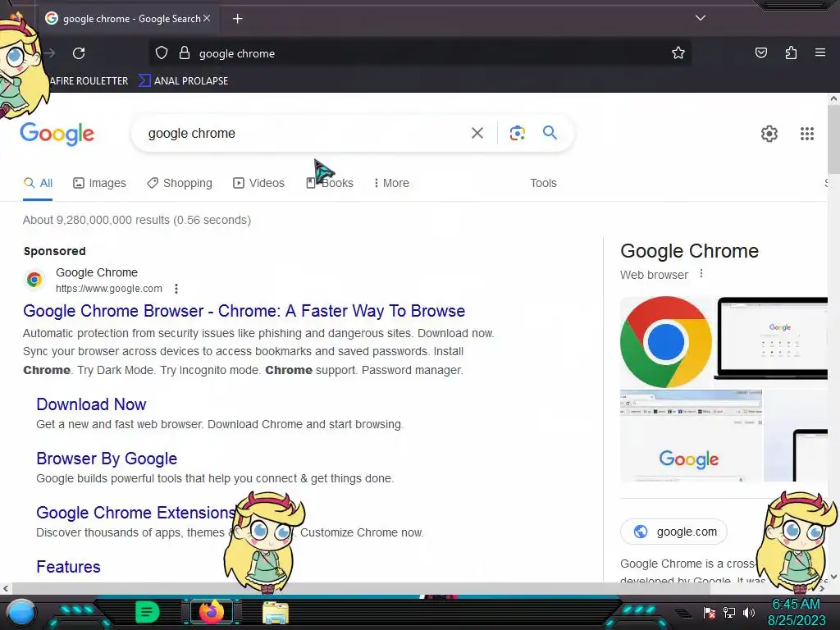Viewport: 840px width, 630px height.
Task: Click the Windows Start orb
Action: click(21, 612)
